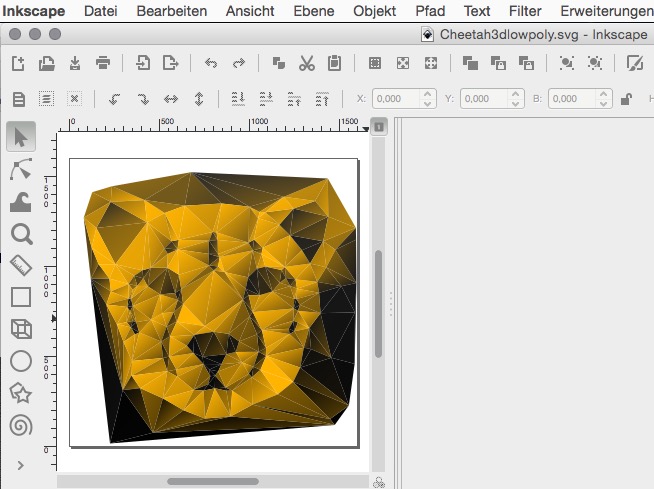The image size is (654, 489).
Task: Activate the Zoom magnifier tool
Action: point(21,234)
